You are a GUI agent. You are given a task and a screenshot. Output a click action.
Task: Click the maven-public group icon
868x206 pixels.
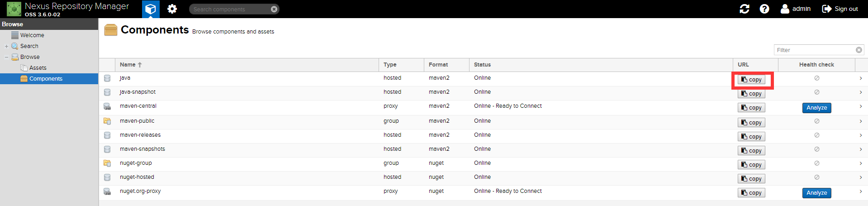[107, 121]
